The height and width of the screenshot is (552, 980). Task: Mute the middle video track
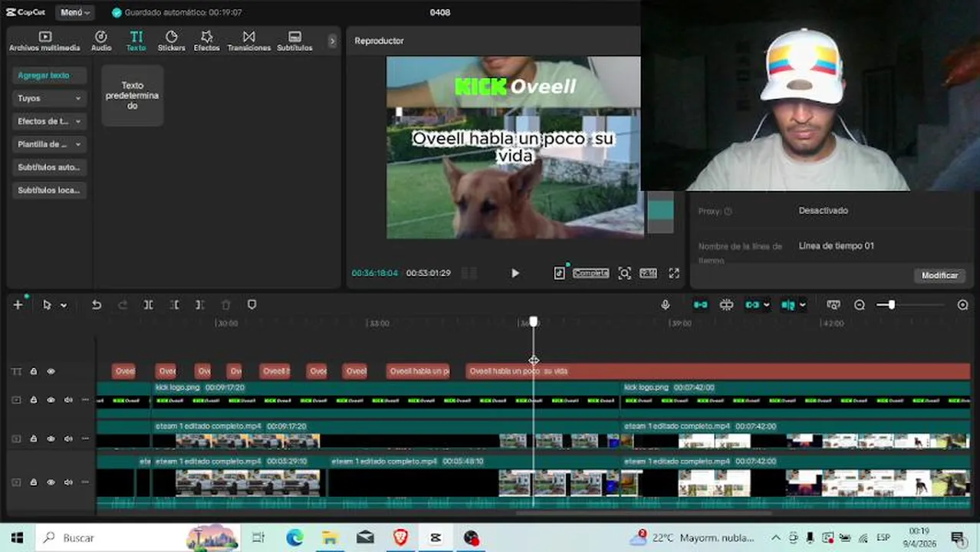pos(68,439)
